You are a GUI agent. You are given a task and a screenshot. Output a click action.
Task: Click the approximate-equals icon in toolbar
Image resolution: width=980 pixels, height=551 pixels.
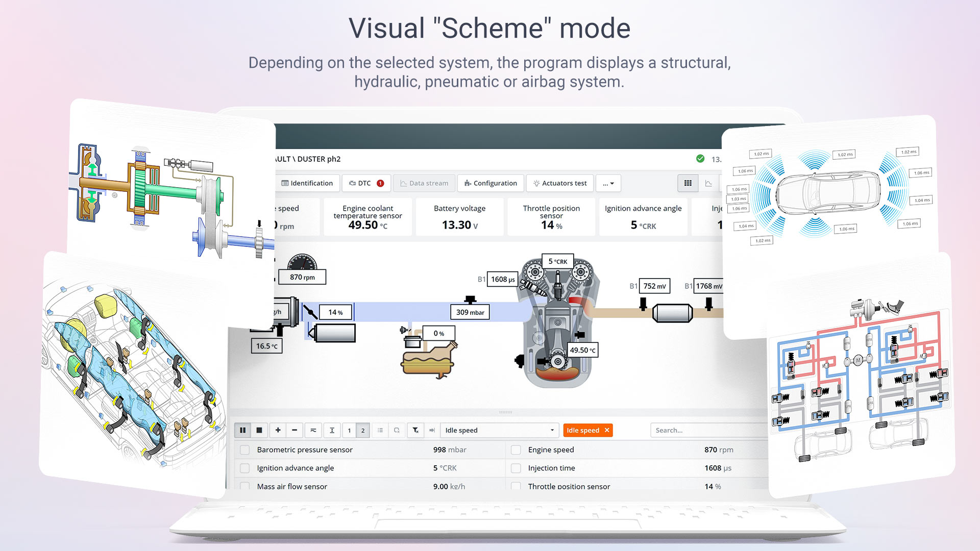(x=313, y=430)
